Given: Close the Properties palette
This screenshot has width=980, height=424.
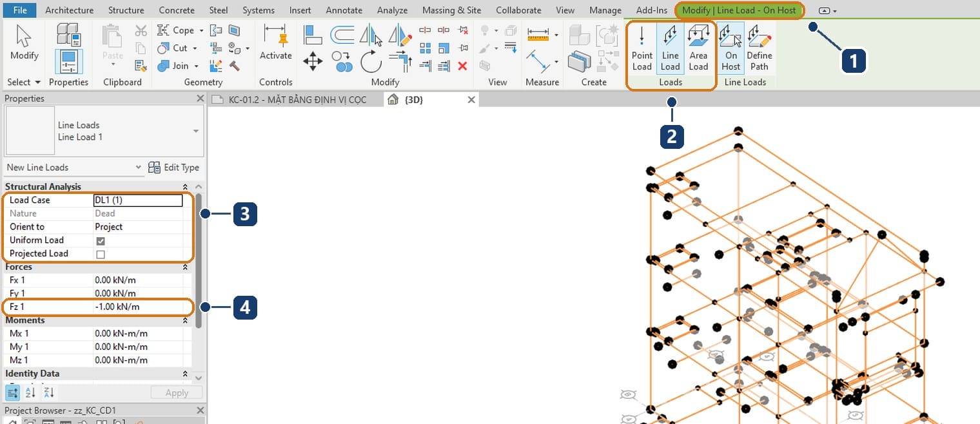Looking at the screenshot, I should pos(200,99).
